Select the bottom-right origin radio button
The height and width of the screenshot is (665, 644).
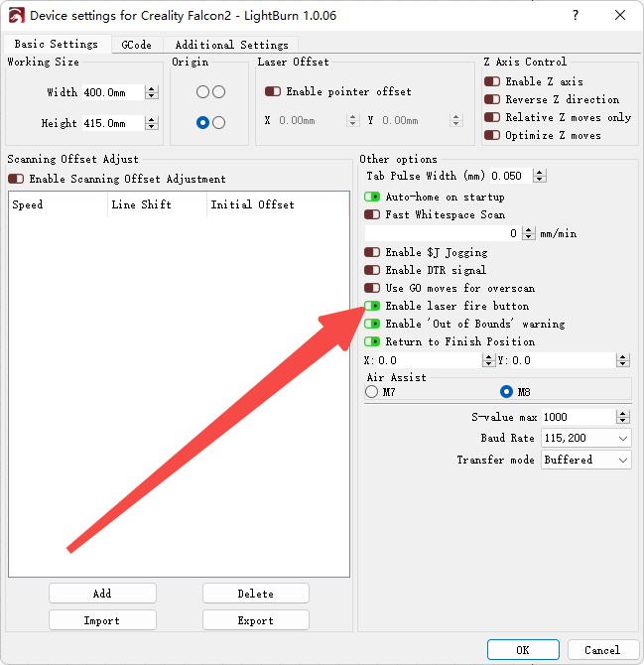[x=218, y=122]
